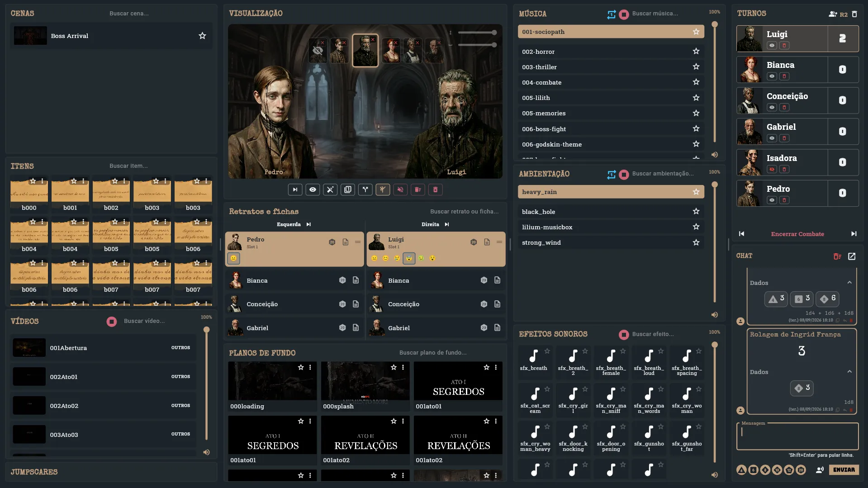Stop the currently playing music
Viewport: 868px width, 488px height.
point(624,14)
